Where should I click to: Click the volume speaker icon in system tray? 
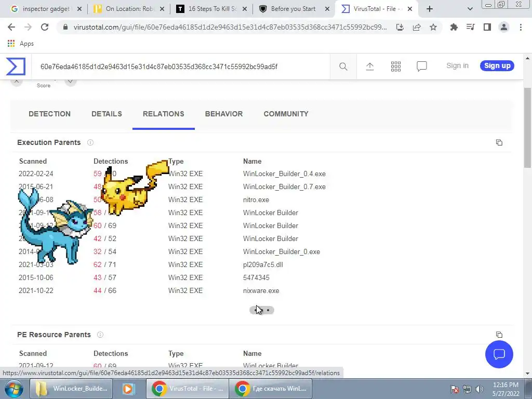click(x=480, y=389)
